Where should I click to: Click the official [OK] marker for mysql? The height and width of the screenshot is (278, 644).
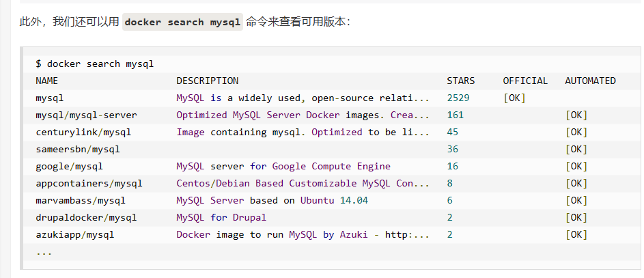coord(514,98)
